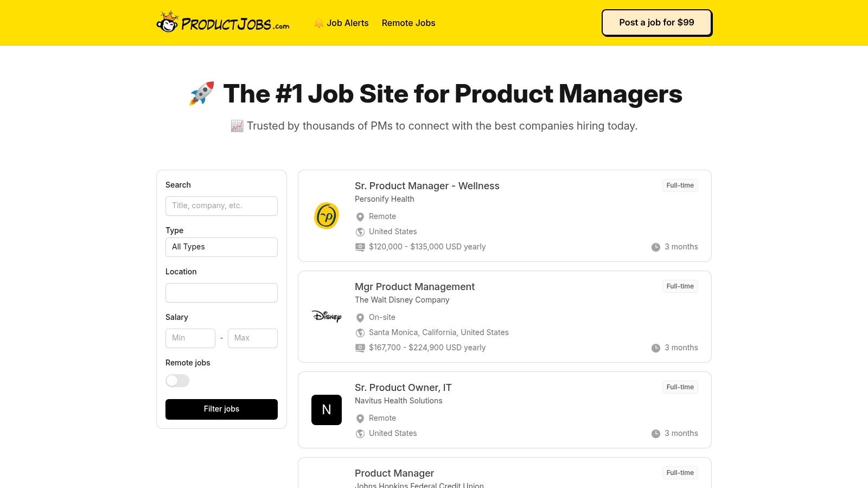Click the Post a job for $99 button
Image resolution: width=868 pixels, height=488 pixels.
point(656,22)
